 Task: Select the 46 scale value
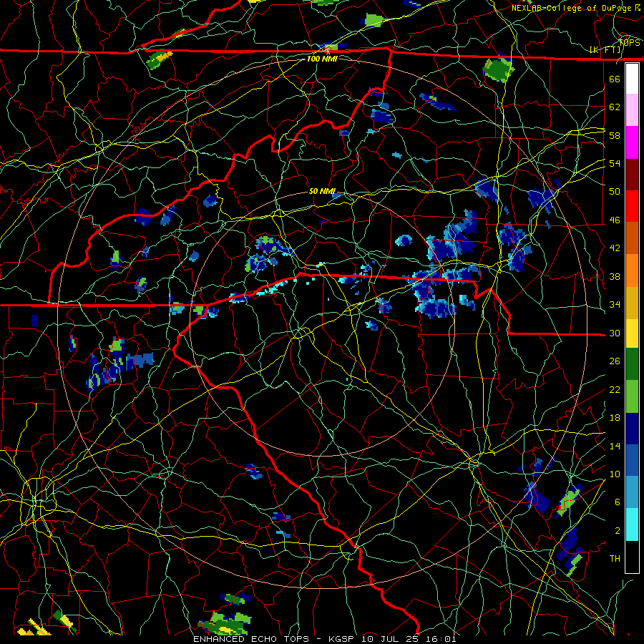pos(615,220)
